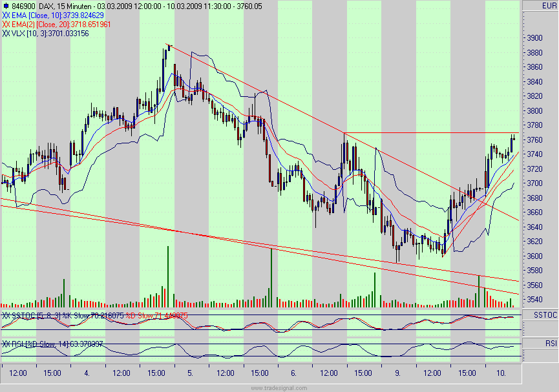
Task: Click the 12:00 timestamp on the time axis
Action: point(17,373)
